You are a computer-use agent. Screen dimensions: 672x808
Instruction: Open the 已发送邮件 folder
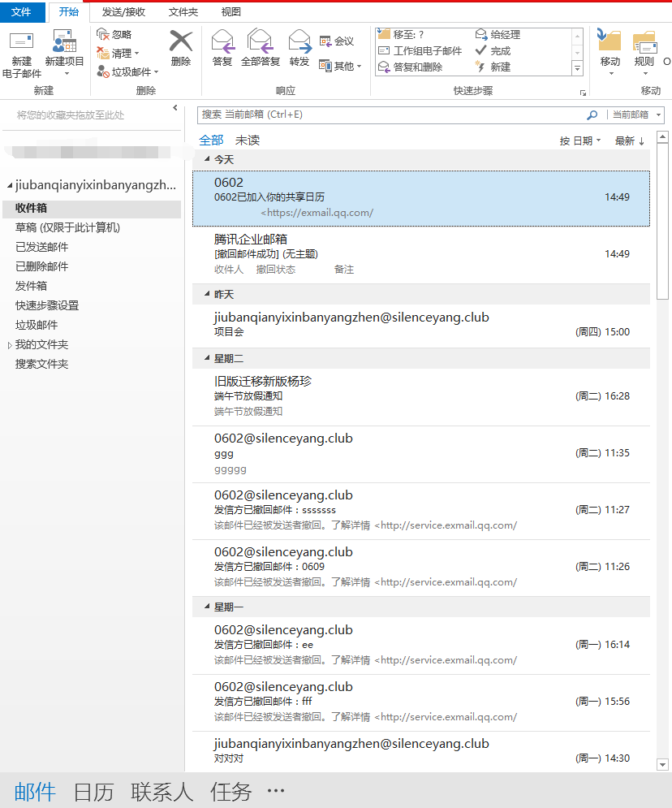click(41, 248)
